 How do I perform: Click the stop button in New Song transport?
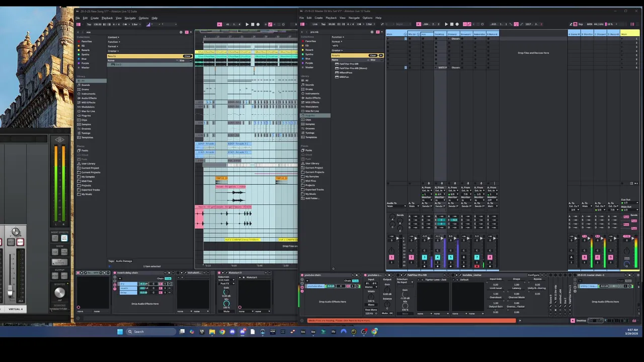[x=253, y=24]
